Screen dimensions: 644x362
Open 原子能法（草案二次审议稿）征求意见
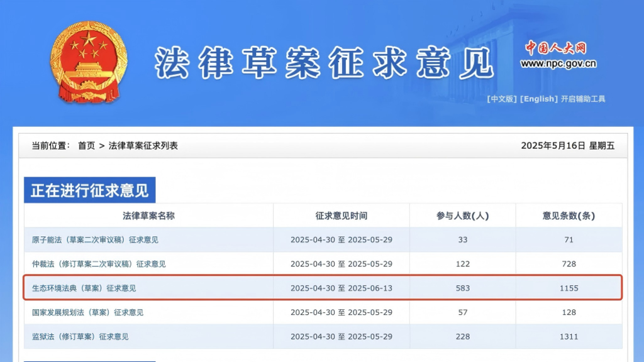point(95,239)
